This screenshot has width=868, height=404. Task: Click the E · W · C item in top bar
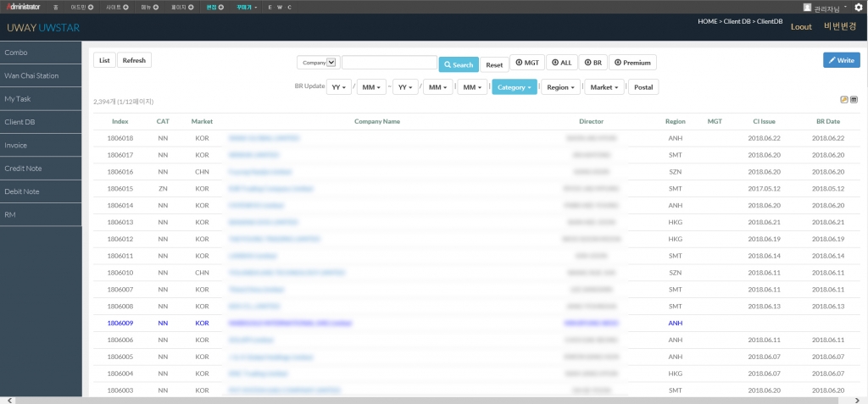click(280, 7)
